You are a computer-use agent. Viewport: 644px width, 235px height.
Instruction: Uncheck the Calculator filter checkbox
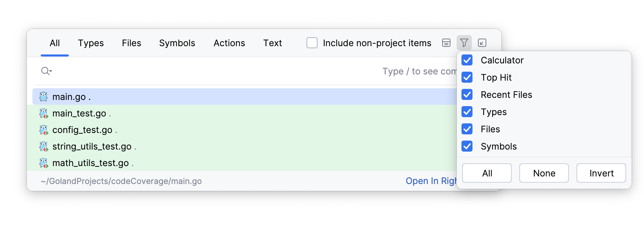pyautogui.click(x=467, y=60)
